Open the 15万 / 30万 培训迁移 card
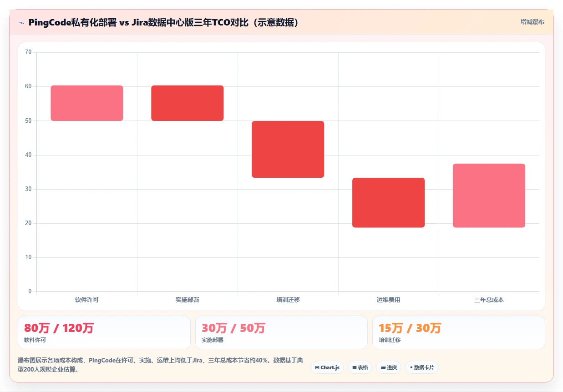563x392 pixels. 459,332
